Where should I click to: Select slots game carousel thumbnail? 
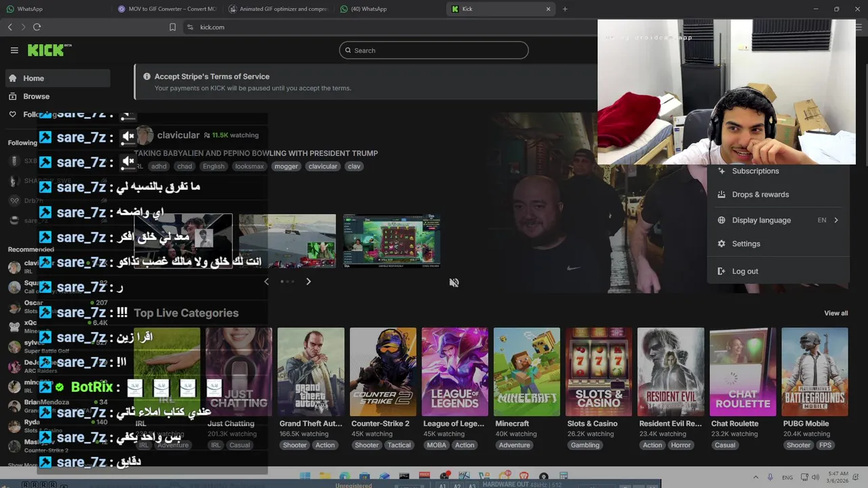(392, 241)
